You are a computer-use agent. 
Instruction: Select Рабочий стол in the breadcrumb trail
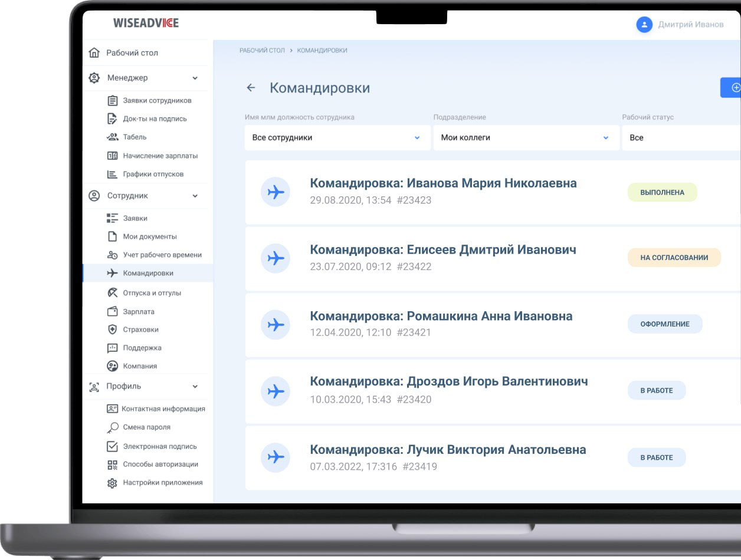tap(261, 50)
